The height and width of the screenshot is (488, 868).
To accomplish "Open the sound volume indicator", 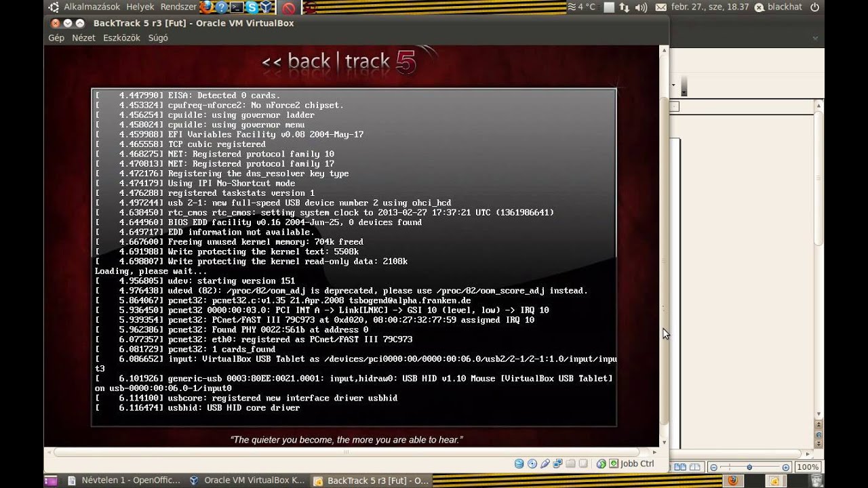I will click(641, 7).
